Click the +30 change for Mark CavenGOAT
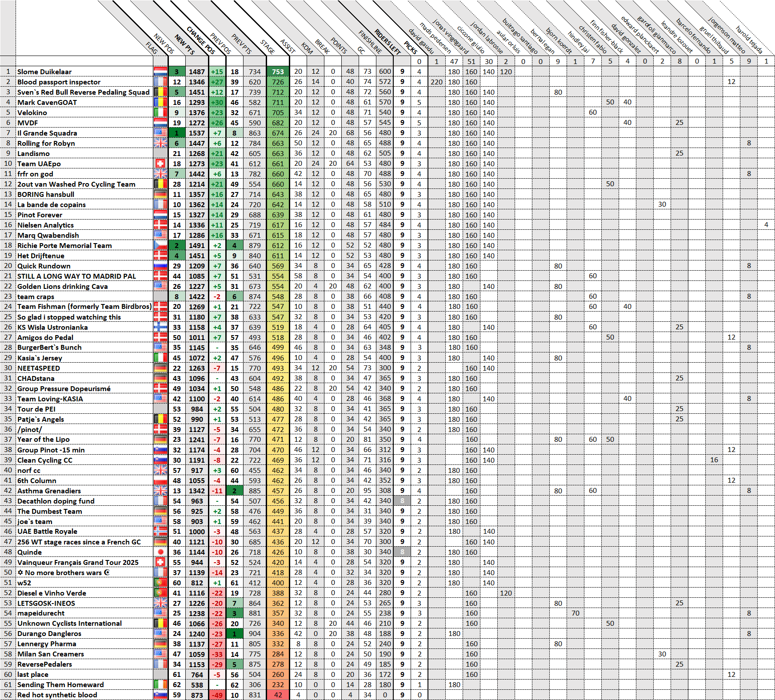This screenshot has height=700, width=775. pyautogui.click(x=217, y=102)
